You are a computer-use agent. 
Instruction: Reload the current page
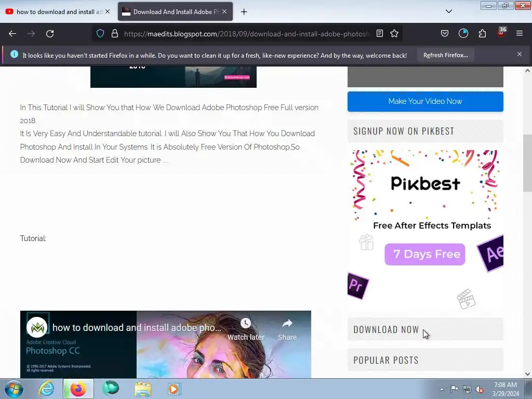tap(50, 34)
